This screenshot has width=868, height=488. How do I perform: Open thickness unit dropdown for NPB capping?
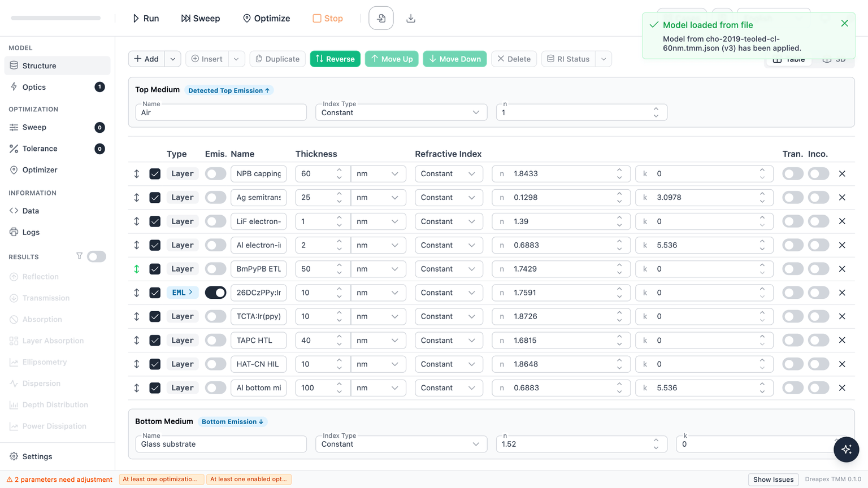(x=378, y=174)
